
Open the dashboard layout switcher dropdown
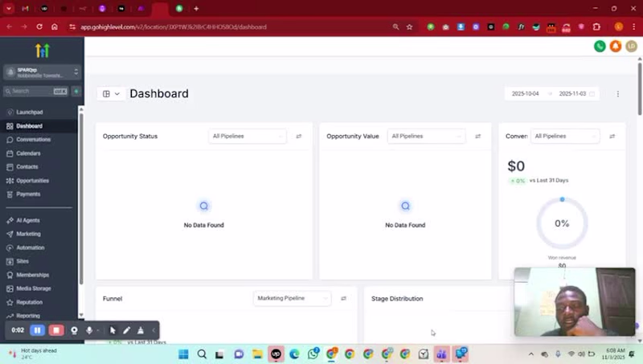(x=111, y=93)
